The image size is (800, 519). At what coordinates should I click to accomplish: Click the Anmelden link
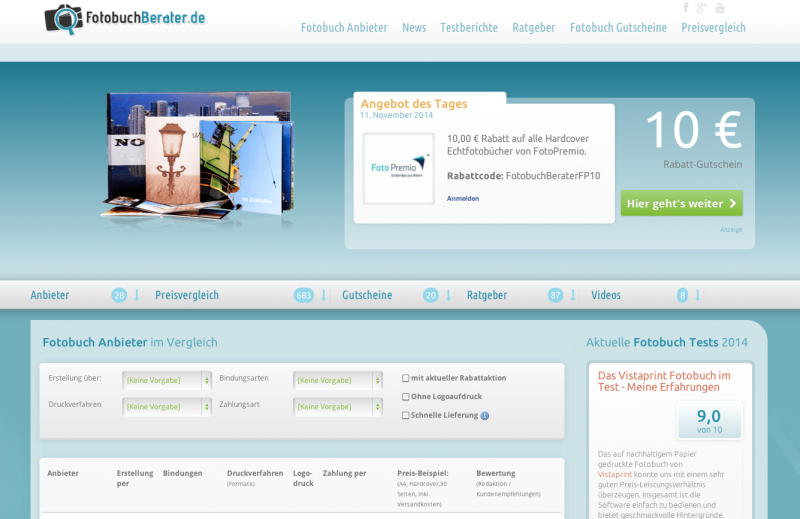[463, 199]
